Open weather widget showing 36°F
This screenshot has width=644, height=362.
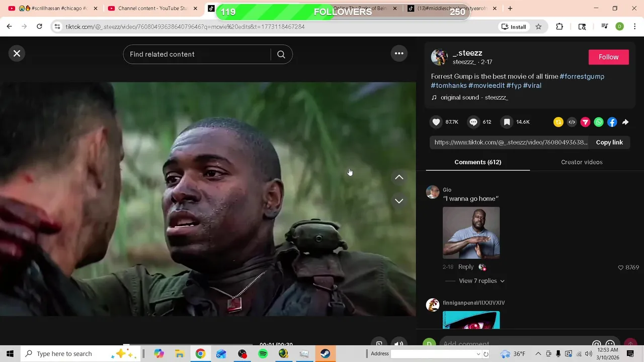point(512,354)
